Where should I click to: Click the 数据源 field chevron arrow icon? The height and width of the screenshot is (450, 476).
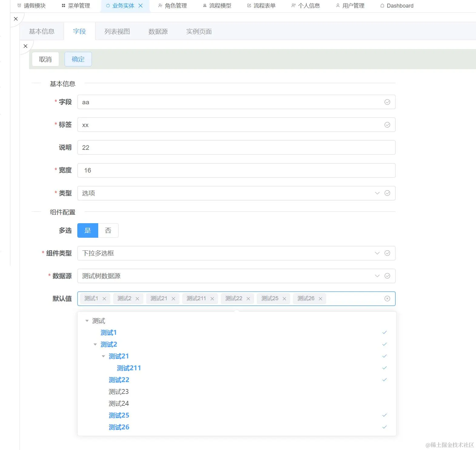coord(377,276)
